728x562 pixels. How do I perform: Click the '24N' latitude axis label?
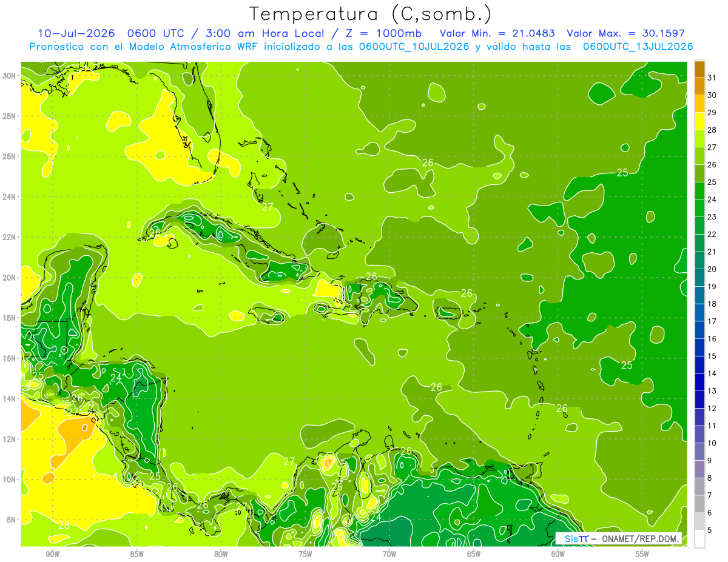pos(10,196)
